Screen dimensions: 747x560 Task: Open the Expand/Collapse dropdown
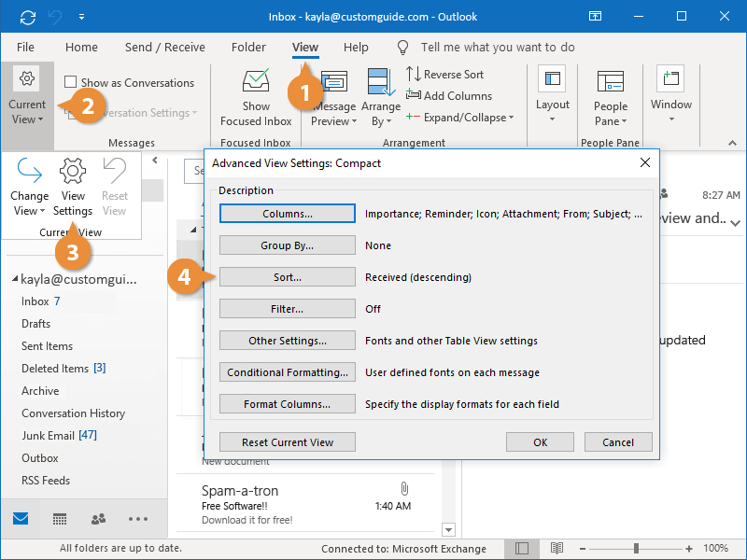pos(459,118)
